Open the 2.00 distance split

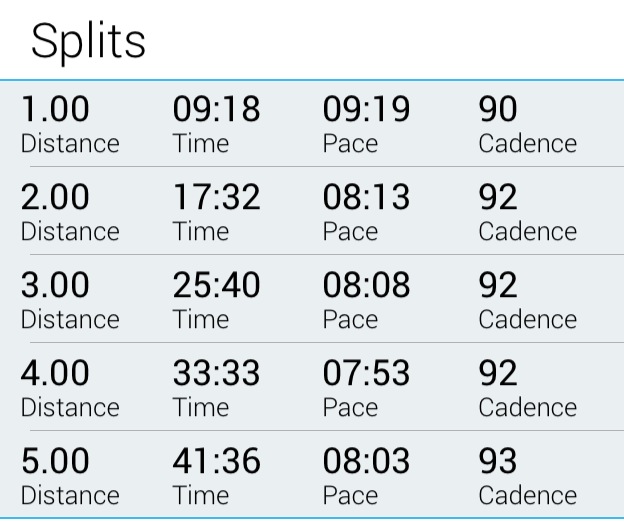tap(55, 197)
